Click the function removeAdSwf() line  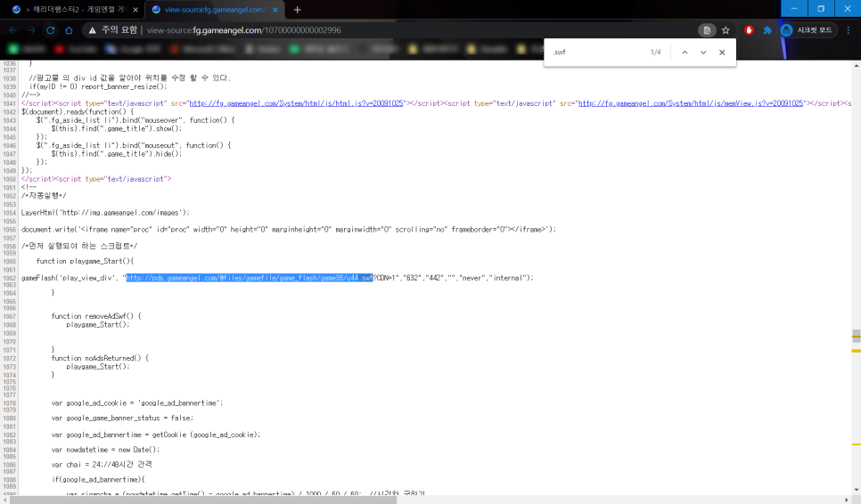coord(96,316)
